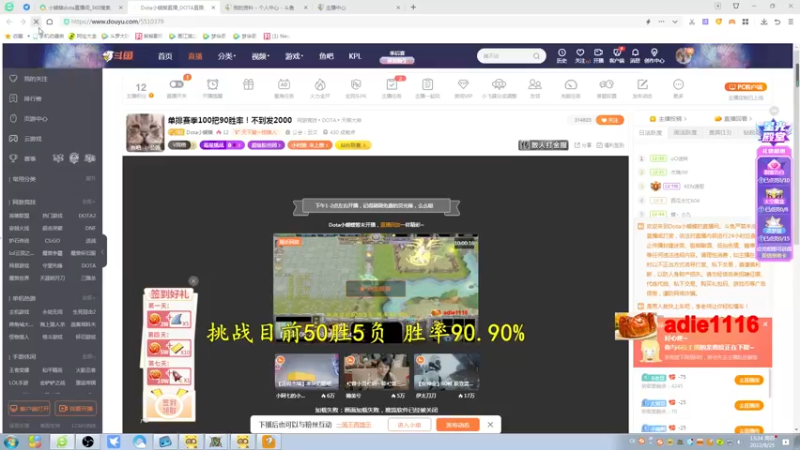Open the two-people 友邻 icon

click(x=535, y=88)
